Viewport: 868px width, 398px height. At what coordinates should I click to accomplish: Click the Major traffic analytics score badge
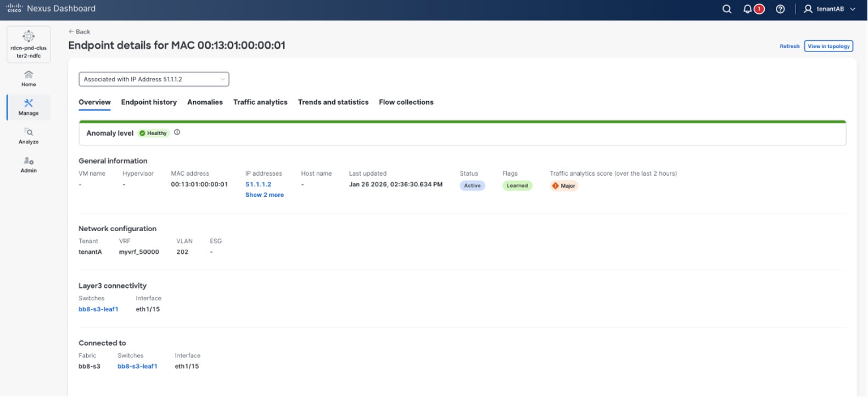point(564,186)
